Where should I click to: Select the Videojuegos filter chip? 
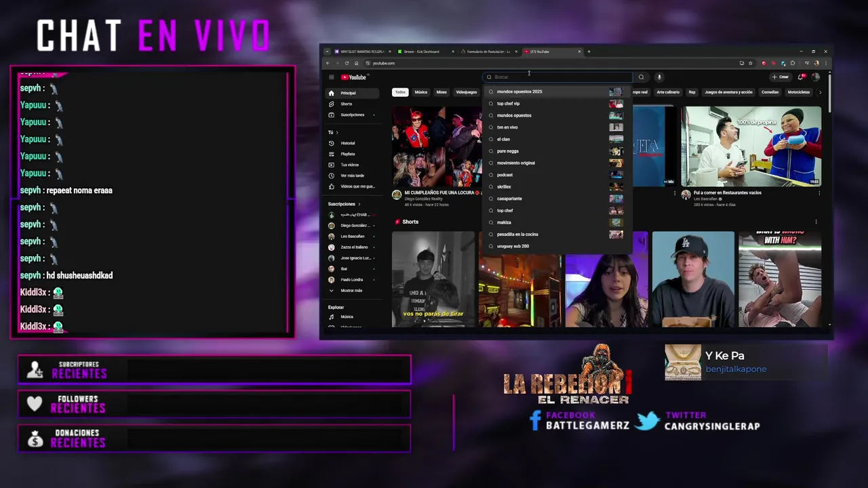point(466,92)
